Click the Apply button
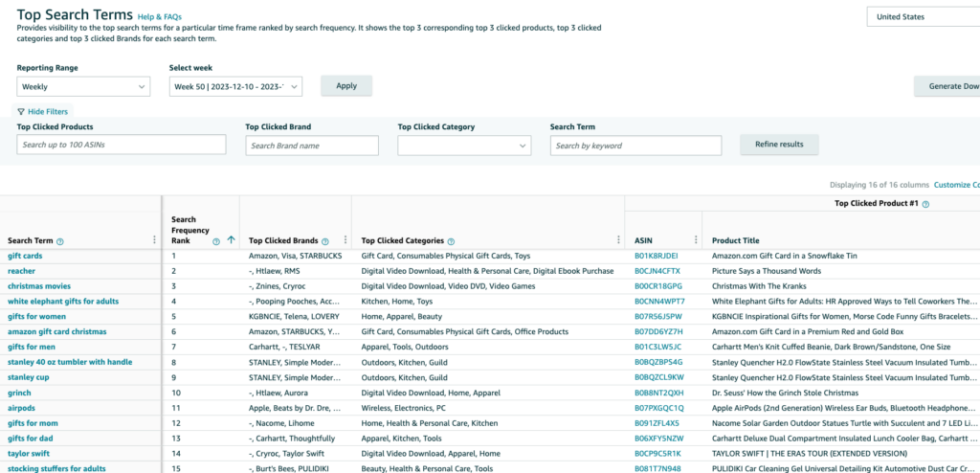 tap(346, 86)
